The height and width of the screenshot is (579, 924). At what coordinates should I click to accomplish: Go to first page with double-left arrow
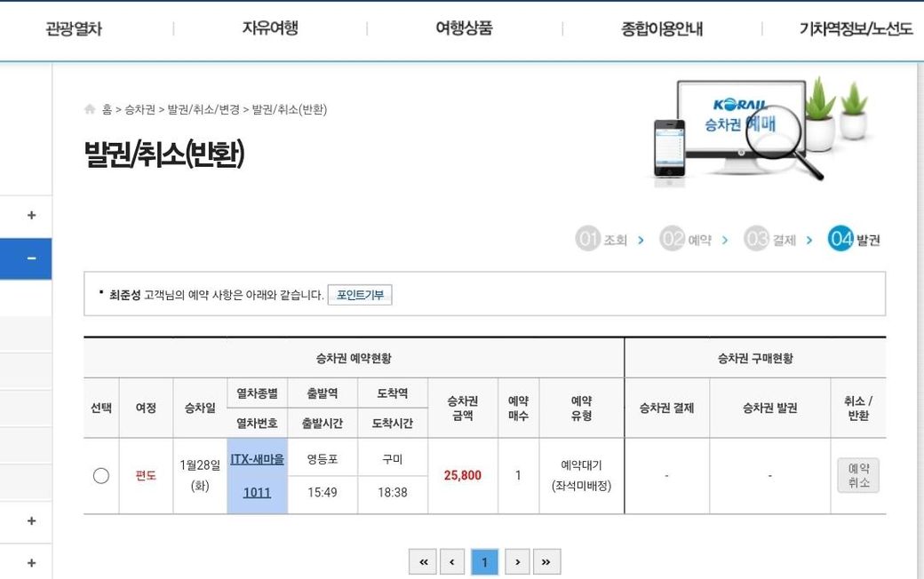(423, 562)
